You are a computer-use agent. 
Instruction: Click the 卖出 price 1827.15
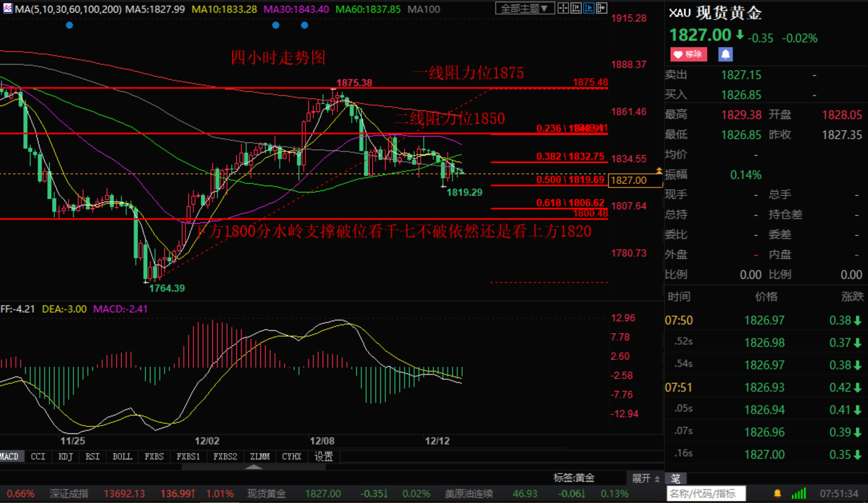coord(741,75)
